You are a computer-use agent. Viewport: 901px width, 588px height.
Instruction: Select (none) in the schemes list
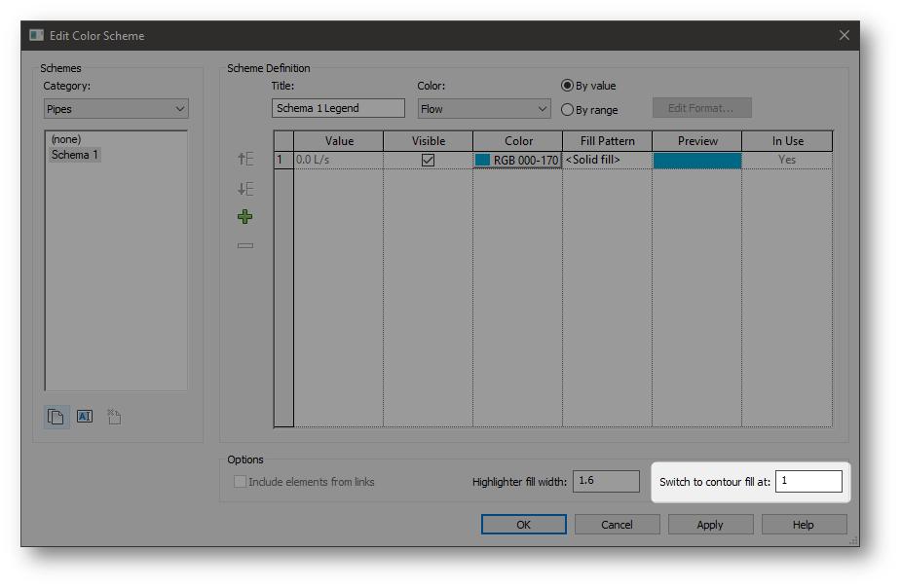click(x=66, y=139)
